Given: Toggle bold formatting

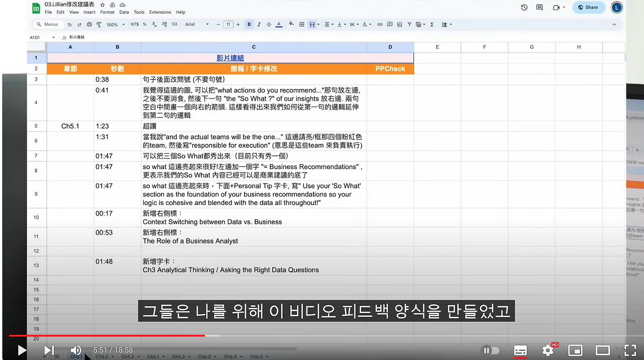Looking at the screenshot, I should pos(249,24).
